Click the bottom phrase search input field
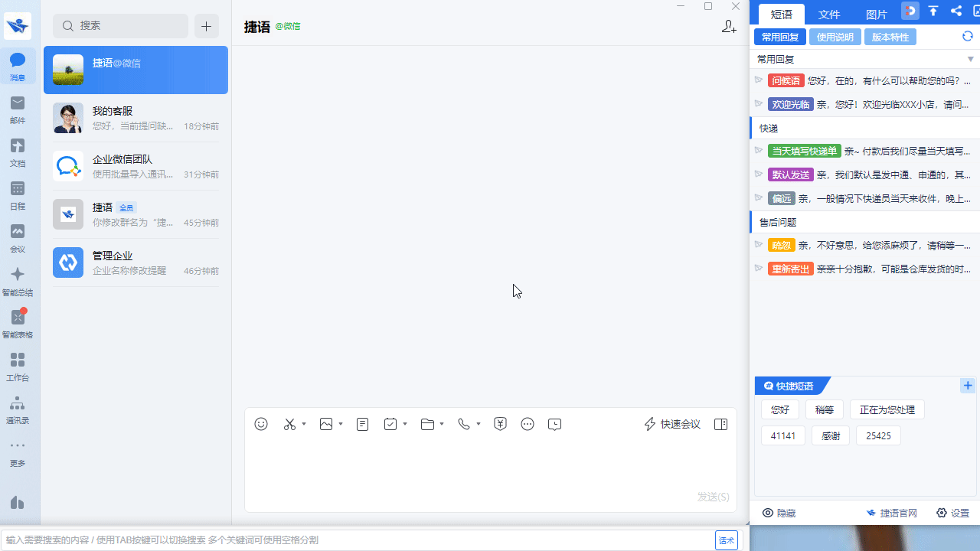 pos(358,540)
